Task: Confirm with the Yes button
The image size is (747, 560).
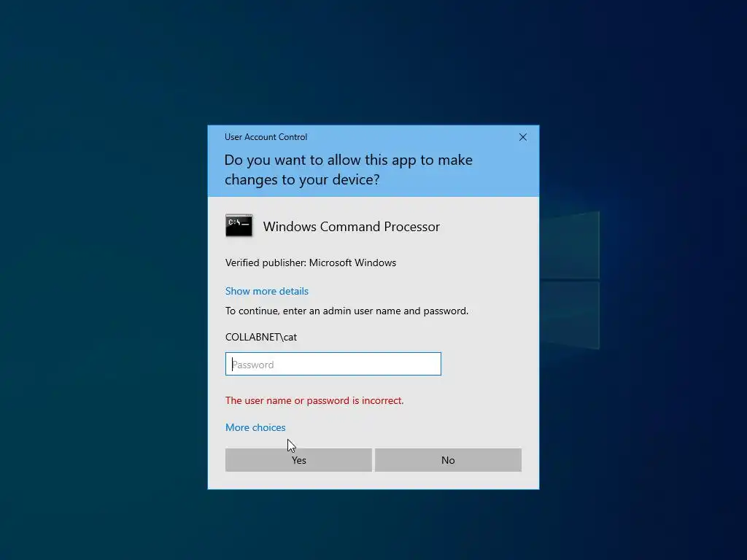Action: 298,460
